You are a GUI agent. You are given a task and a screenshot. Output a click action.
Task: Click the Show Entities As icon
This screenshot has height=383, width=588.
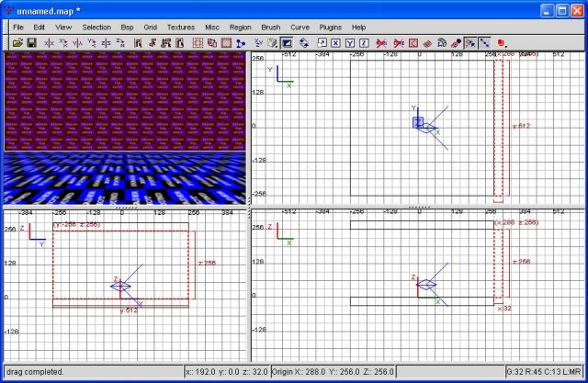500,43
